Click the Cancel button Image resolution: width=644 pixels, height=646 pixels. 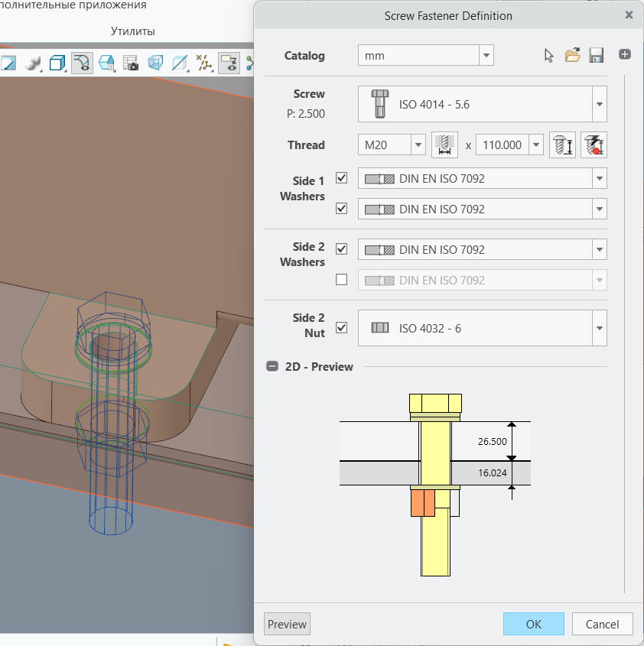(x=603, y=624)
